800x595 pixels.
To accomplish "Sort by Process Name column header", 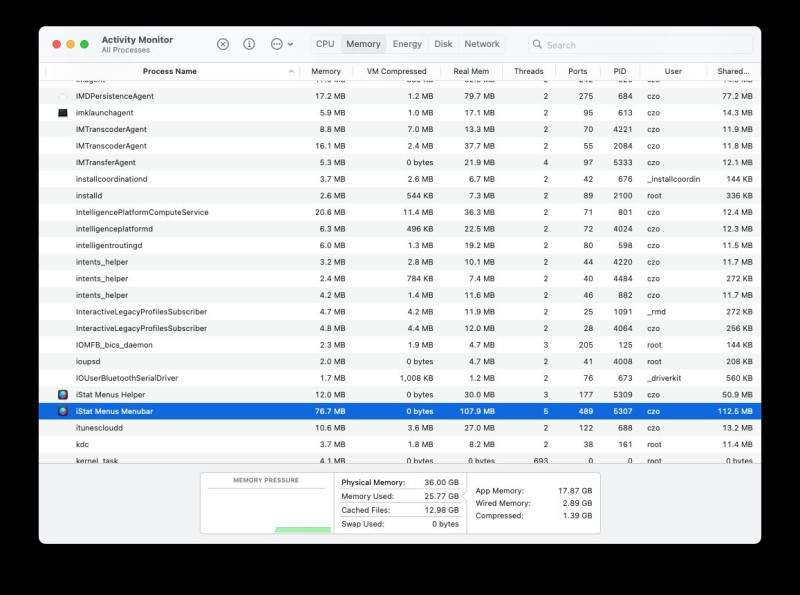I will pyautogui.click(x=170, y=71).
